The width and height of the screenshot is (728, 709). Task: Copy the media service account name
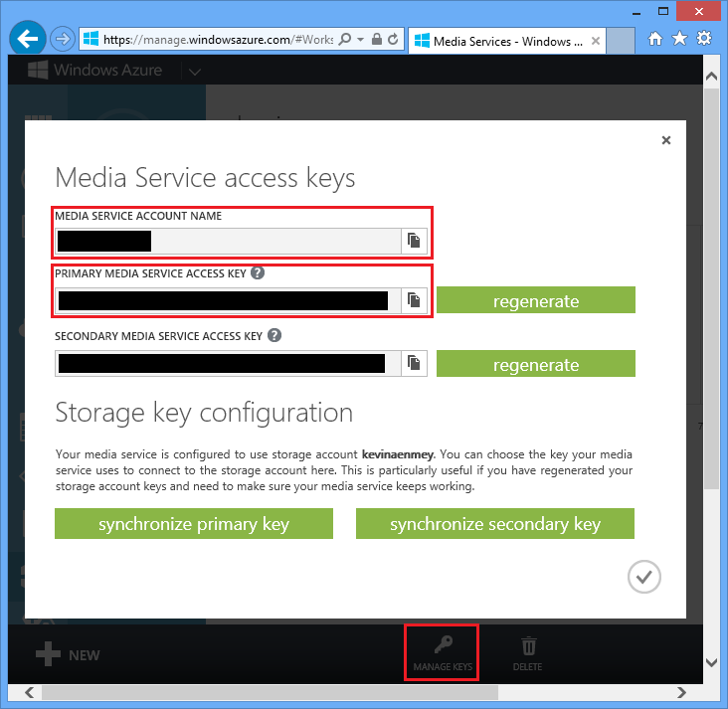[414, 241]
